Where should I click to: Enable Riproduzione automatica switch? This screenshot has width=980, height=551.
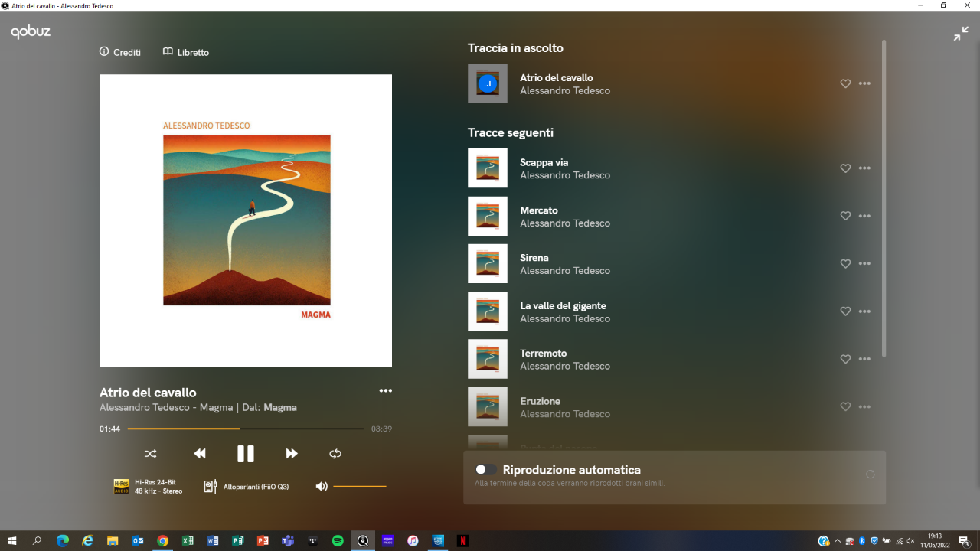click(x=485, y=470)
